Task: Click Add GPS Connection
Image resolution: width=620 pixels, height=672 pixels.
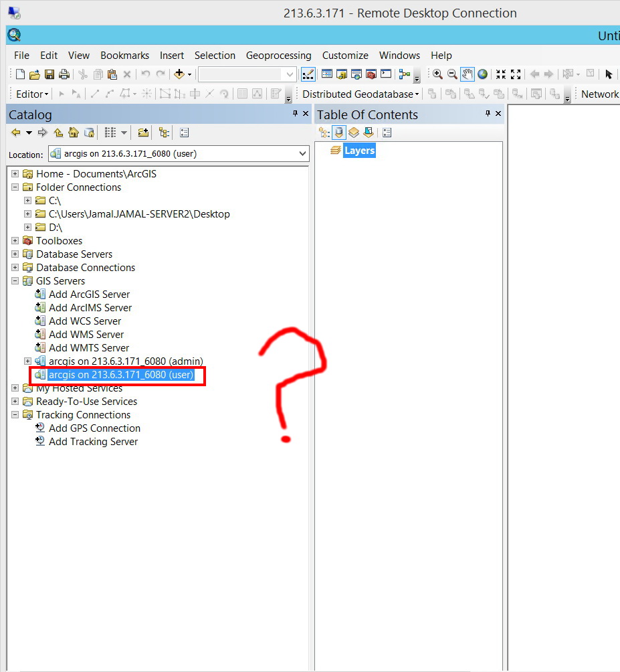Action: click(94, 428)
